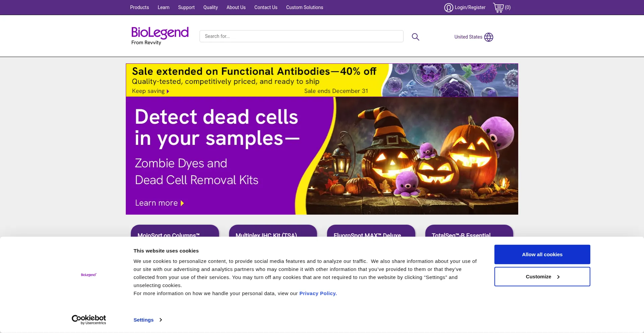Click the Search for... input field
The image size is (644, 333).
pos(301,36)
